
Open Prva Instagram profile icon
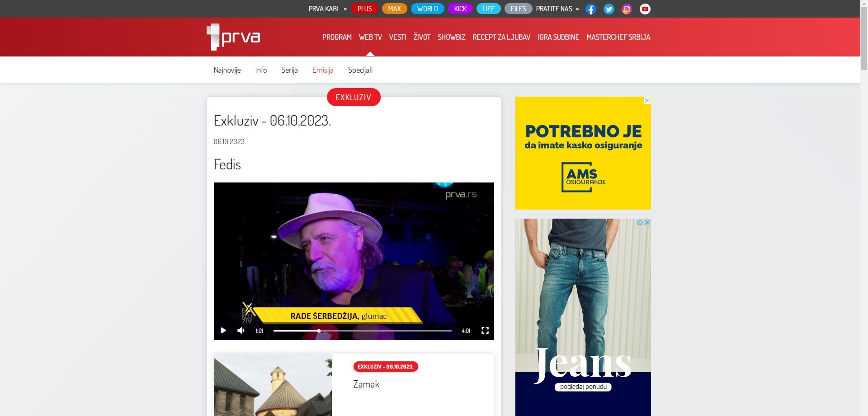click(627, 9)
